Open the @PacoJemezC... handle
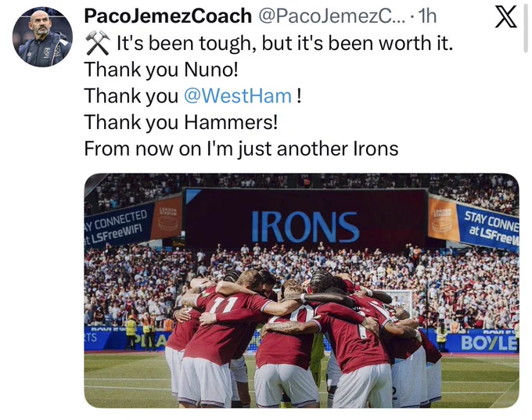The width and height of the screenshot is (532, 420). (332, 16)
